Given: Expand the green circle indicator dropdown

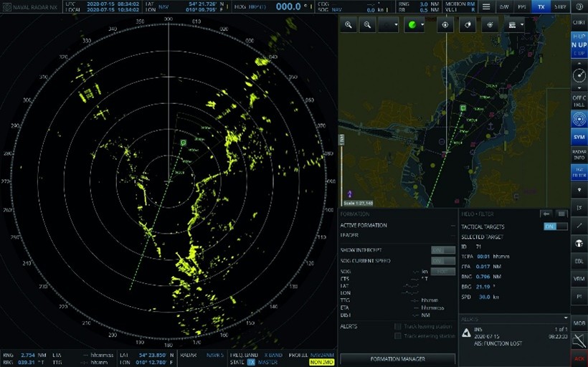Looking at the screenshot, I should tap(415, 25).
